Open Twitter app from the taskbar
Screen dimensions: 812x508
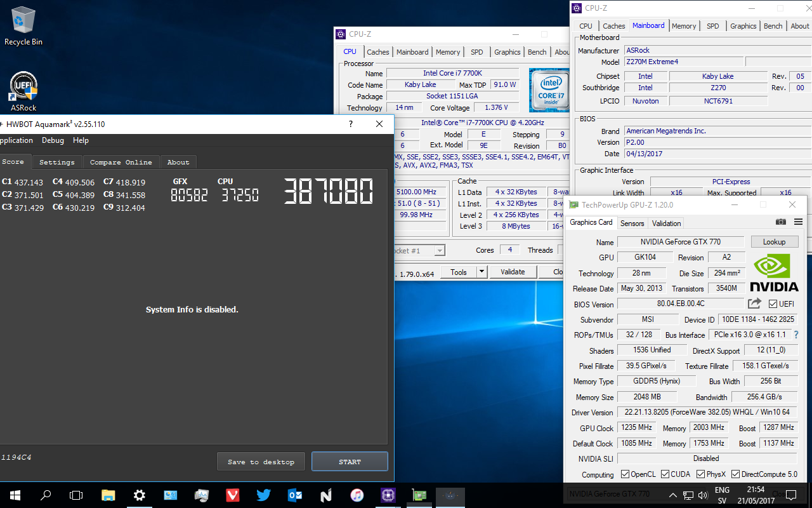[264, 495]
